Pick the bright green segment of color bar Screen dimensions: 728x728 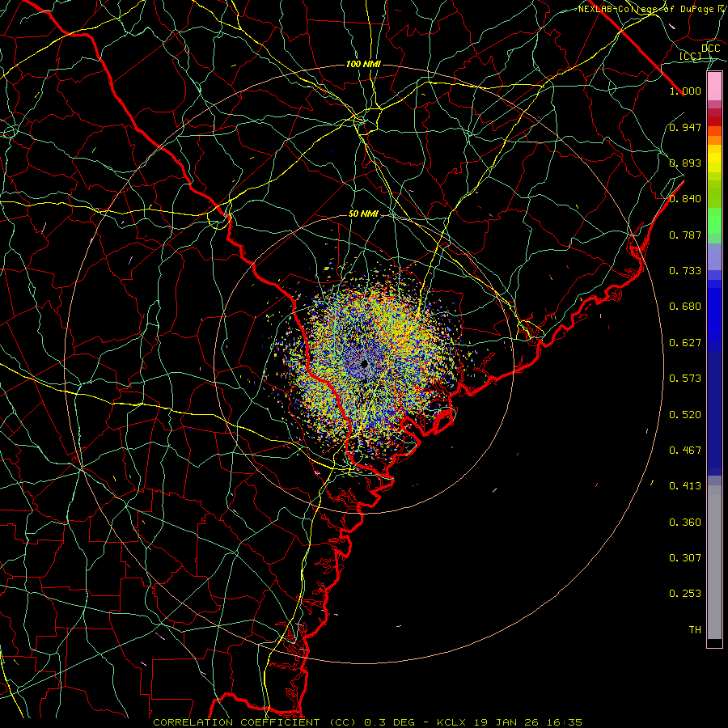[x=714, y=221]
